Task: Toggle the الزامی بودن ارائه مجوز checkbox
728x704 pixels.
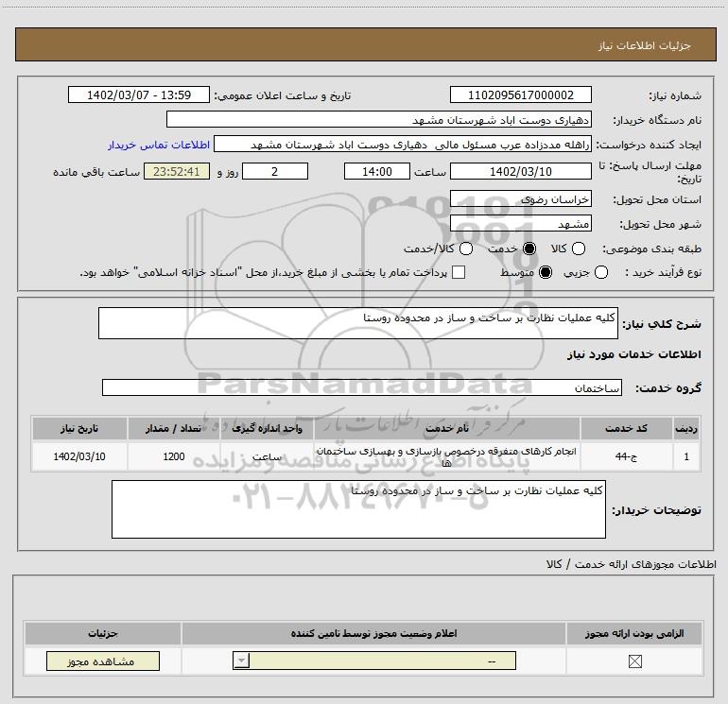Action: coord(634,661)
